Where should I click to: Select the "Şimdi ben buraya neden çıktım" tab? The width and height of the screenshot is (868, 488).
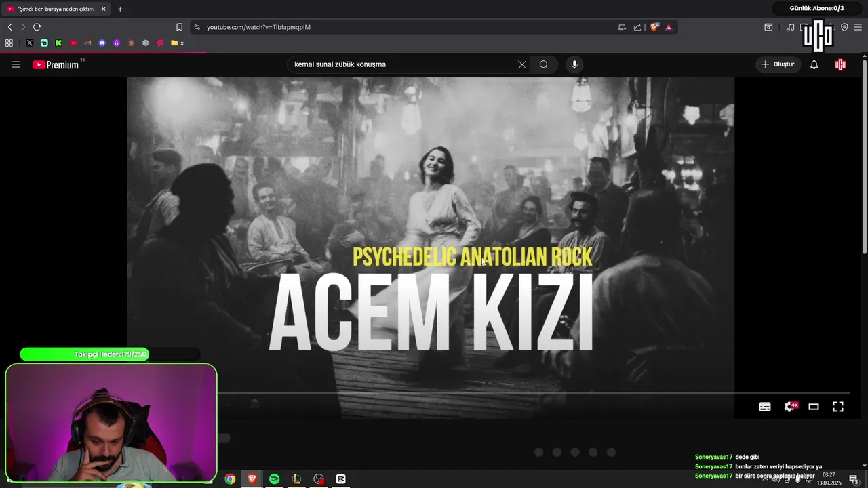[x=56, y=9]
